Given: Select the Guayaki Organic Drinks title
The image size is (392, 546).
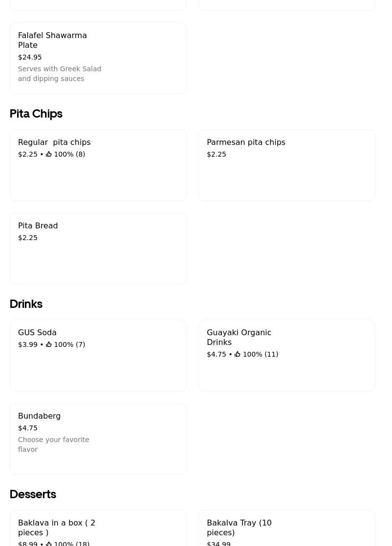Looking at the screenshot, I should (x=239, y=337).
